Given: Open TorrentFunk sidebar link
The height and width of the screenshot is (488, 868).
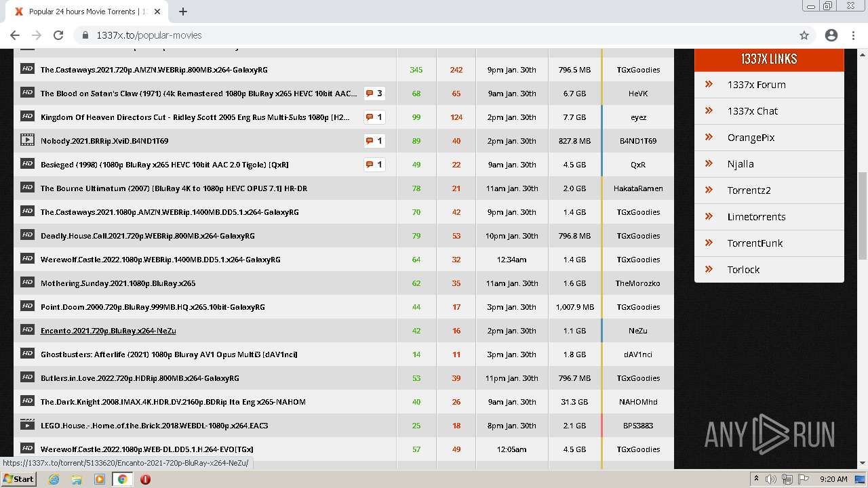Looking at the screenshot, I should pyautogui.click(x=755, y=243).
